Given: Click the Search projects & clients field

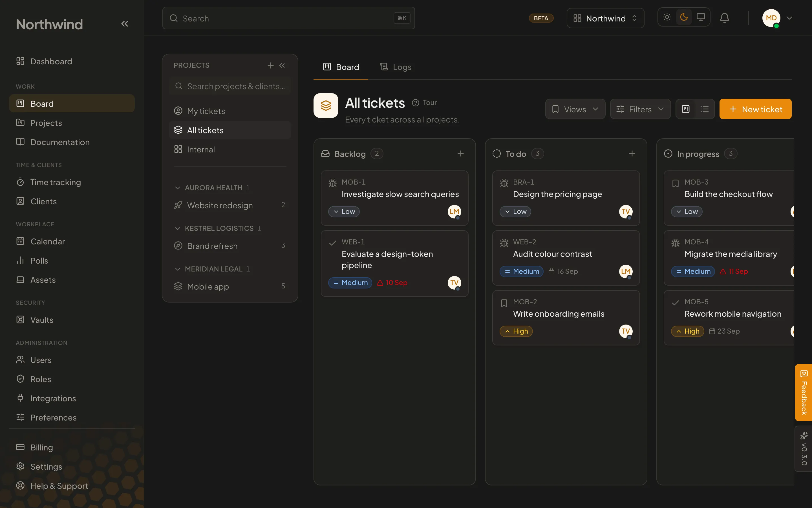Looking at the screenshot, I should (x=230, y=86).
